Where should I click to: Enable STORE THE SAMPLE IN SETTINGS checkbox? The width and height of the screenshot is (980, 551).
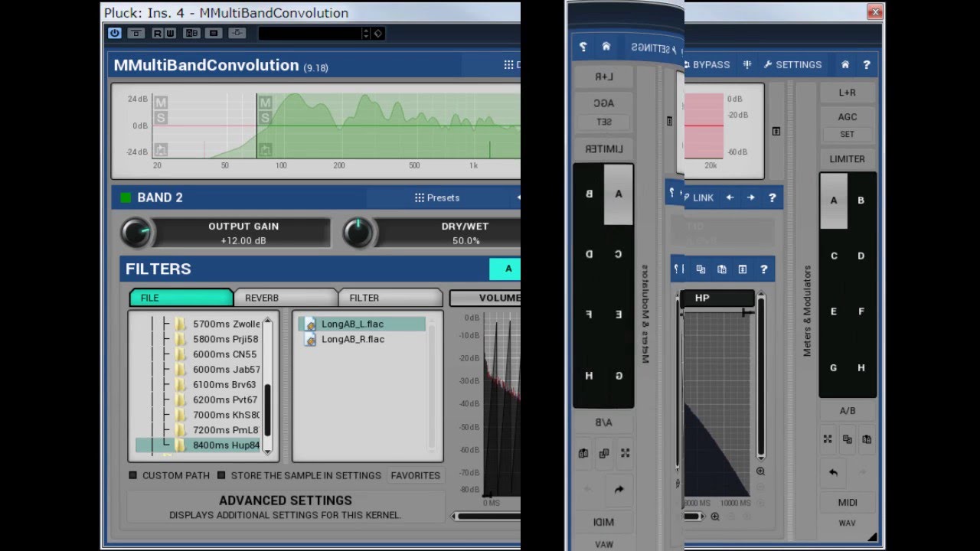[221, 475]
